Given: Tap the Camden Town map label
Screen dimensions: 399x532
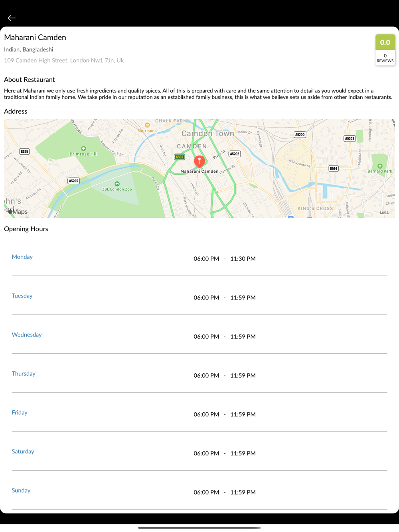Looking at the screenshot, I should pos(208,134).
